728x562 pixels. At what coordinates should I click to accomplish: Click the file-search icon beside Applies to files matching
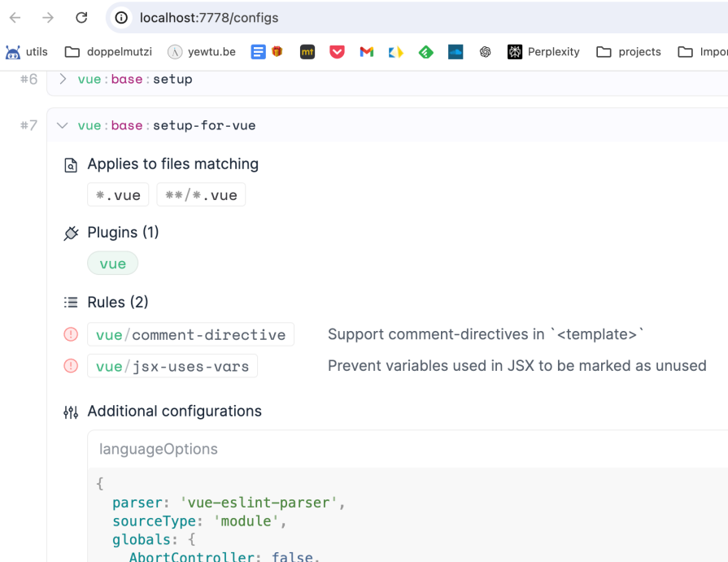click(x=71, y=163)
